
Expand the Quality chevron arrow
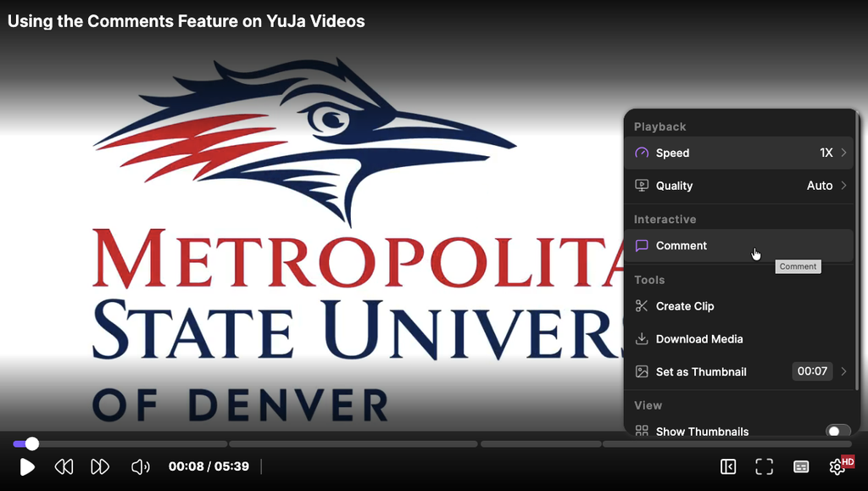click(843, 185)
